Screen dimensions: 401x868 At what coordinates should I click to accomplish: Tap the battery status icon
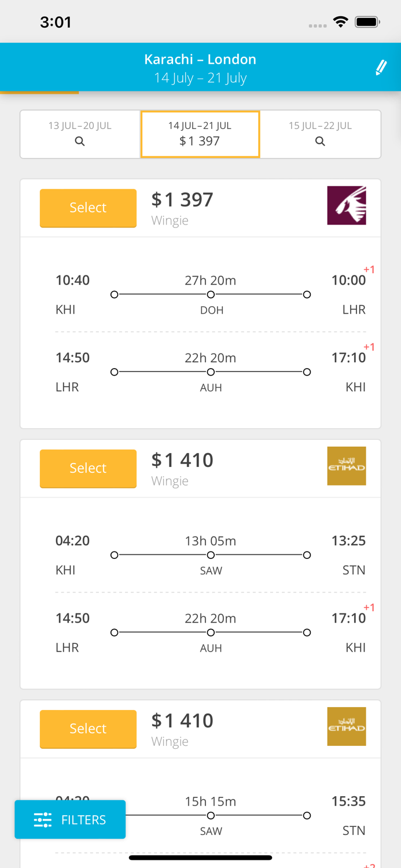click(x=367, y=22)
